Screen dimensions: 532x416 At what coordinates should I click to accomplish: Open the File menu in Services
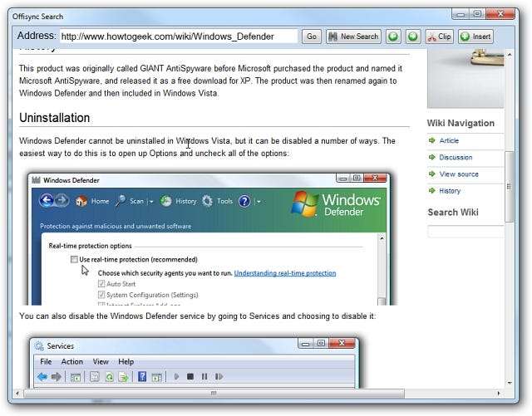pyautogui.click(x=46, y=362)
